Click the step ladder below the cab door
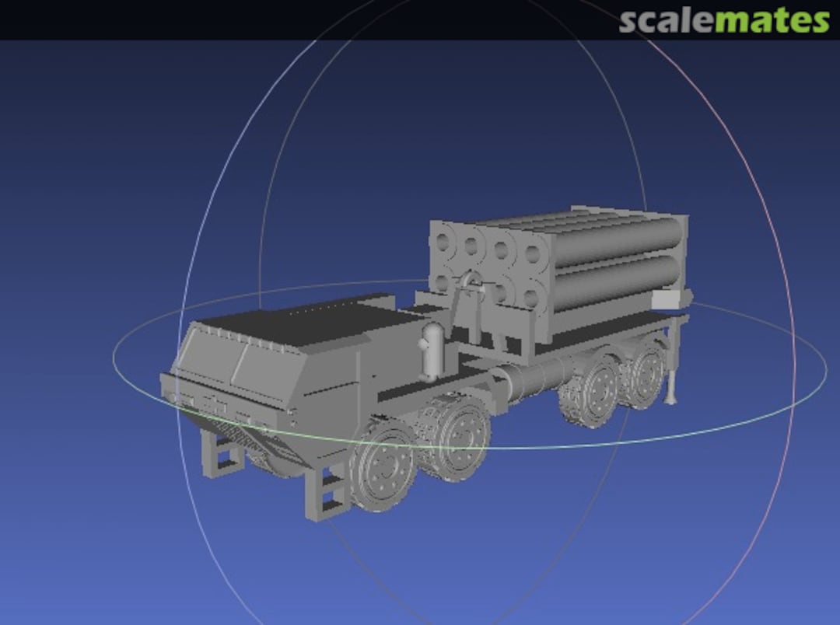The image size is (840, 625). (x=327, y=491)
